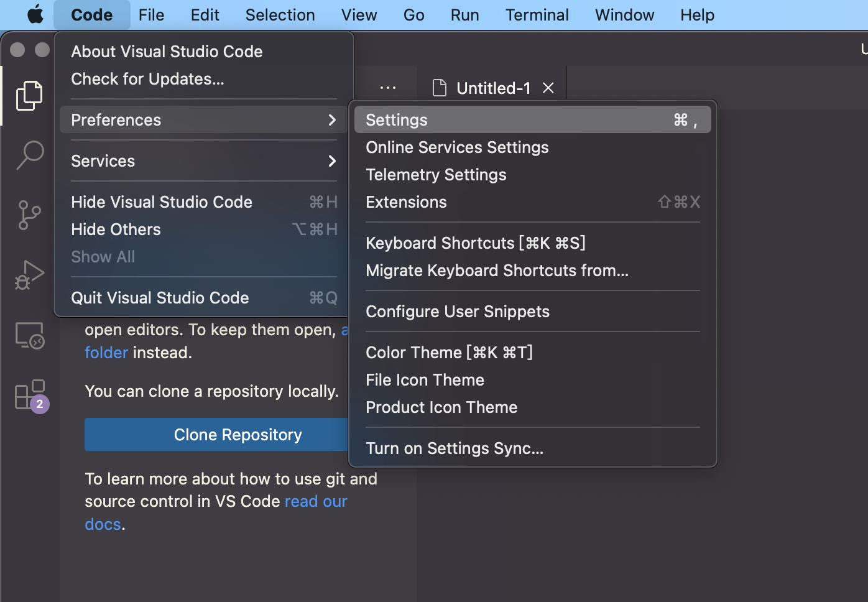The width and height of the screenshot is (868, 602).
Task: Open the Code application menu
Action: click(x=92, y=15)
